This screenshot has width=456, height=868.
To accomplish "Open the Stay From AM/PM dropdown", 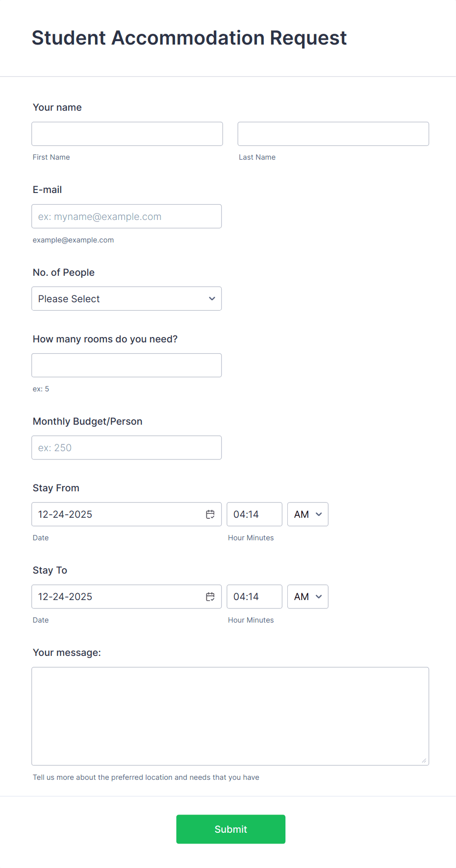I will coord(307,514).
